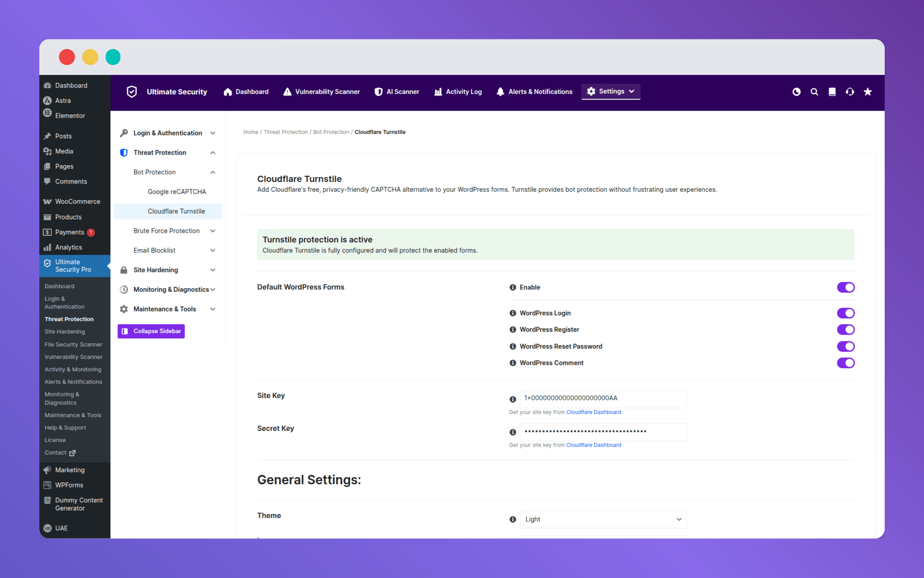The image size is (924, 578).
Task: Click info icon beside WordPress Reset Password
Action: [512, 346]
